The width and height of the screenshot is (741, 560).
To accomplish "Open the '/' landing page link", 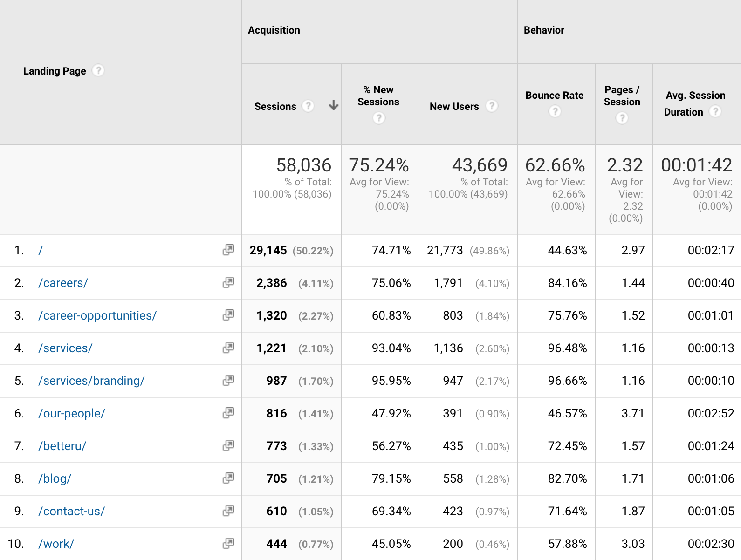I will point(41,251).
